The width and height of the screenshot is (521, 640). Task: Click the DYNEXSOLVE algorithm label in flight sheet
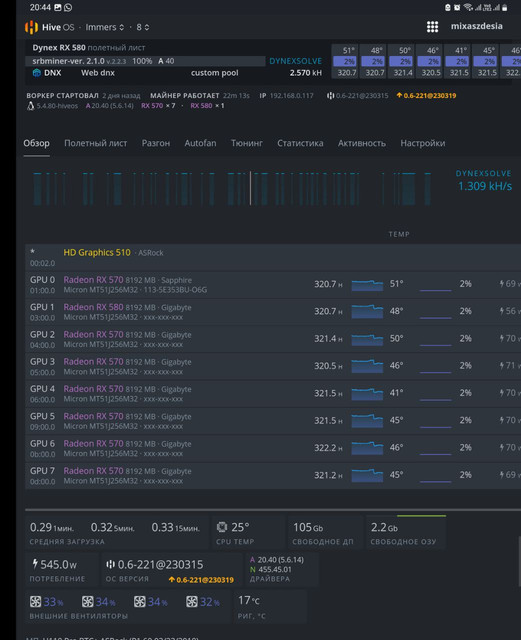(296, 61)
